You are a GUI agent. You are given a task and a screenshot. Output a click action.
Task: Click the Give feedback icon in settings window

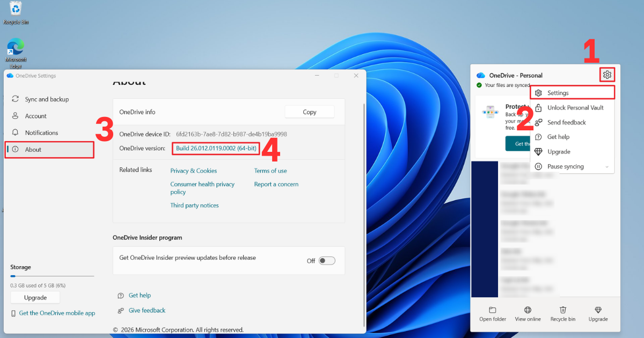121,311
